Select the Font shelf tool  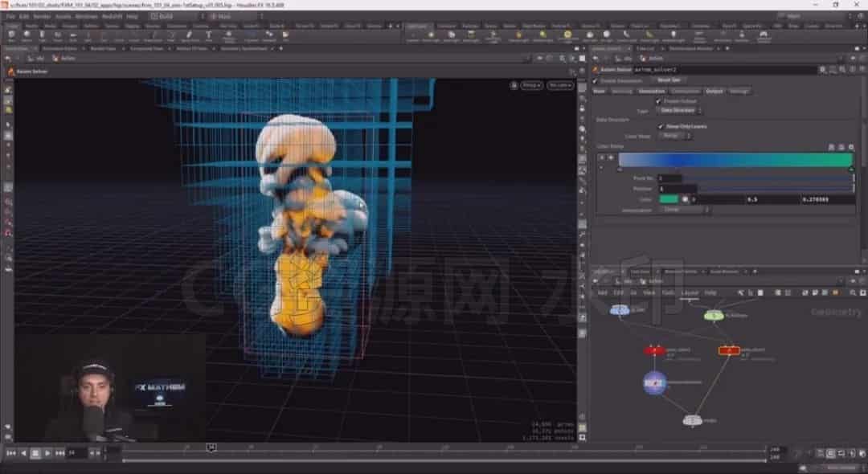tap(209, 36)
